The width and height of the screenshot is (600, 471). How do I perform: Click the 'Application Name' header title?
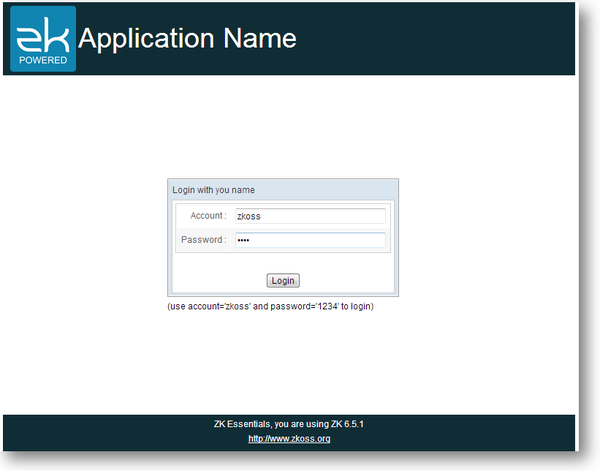click(187, 39)
